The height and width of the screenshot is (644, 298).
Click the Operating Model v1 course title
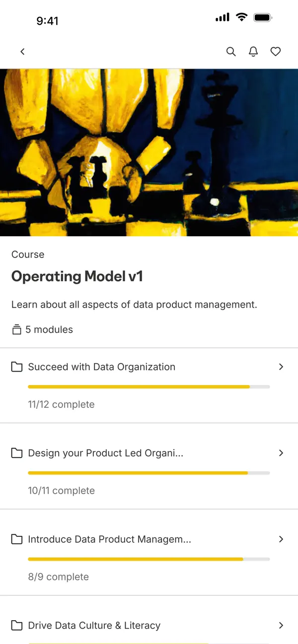click(x=77, y=276)
